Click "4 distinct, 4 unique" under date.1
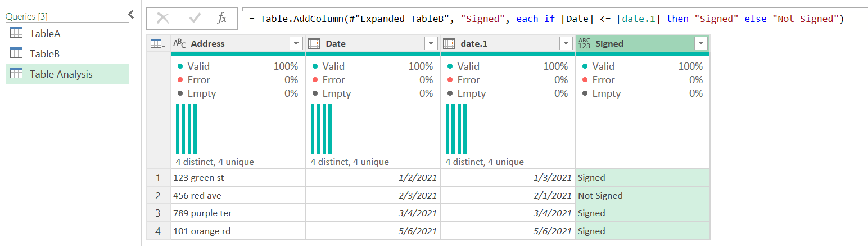The height and width of the screenshot is (246, 868). coord(485,162)
